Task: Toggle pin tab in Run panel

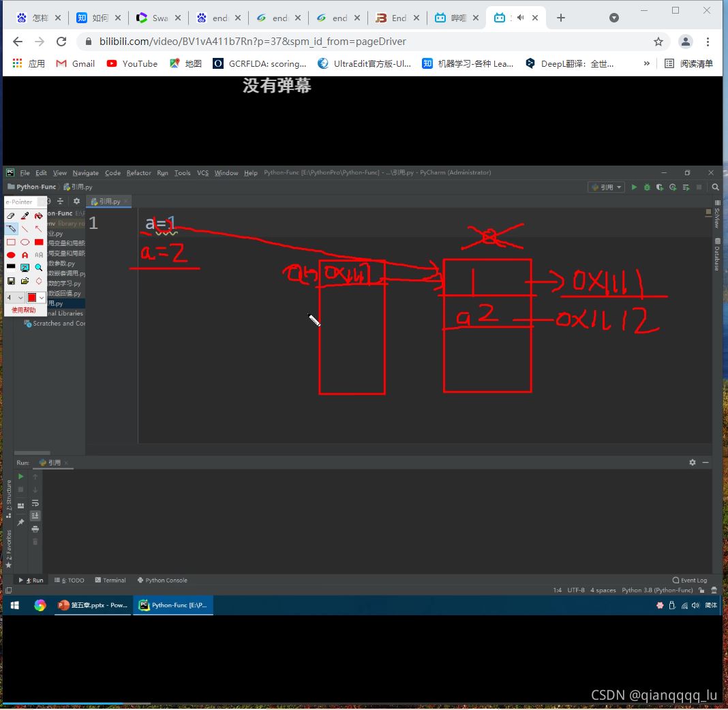Action: point(20,522)
